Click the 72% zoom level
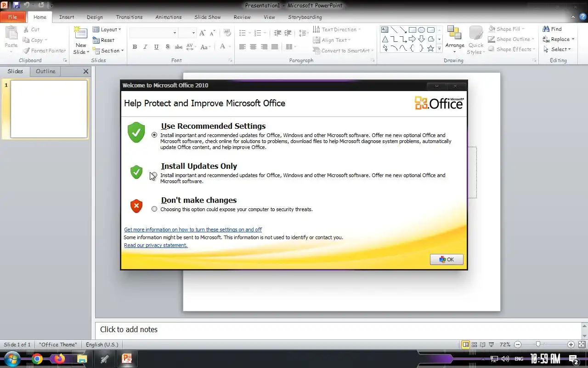This screenshot has height=368, width=588. [x=505, y=345]
